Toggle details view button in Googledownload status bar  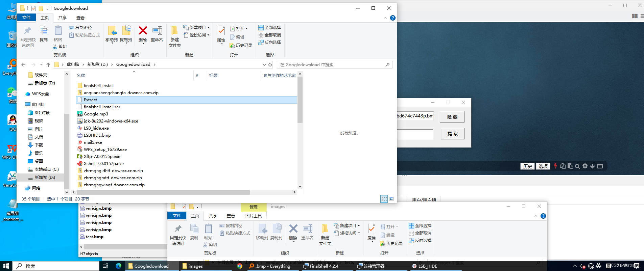click(x=384, y=199)
